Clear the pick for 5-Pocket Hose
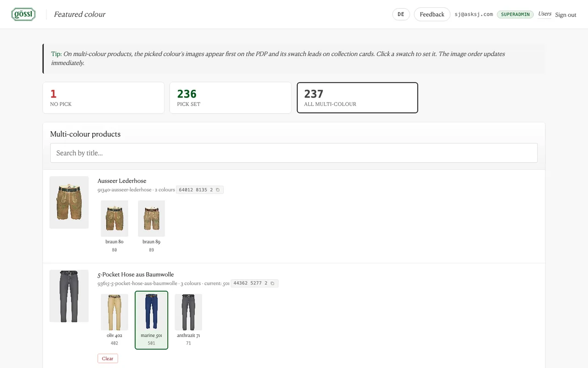 tap(107, 358)
